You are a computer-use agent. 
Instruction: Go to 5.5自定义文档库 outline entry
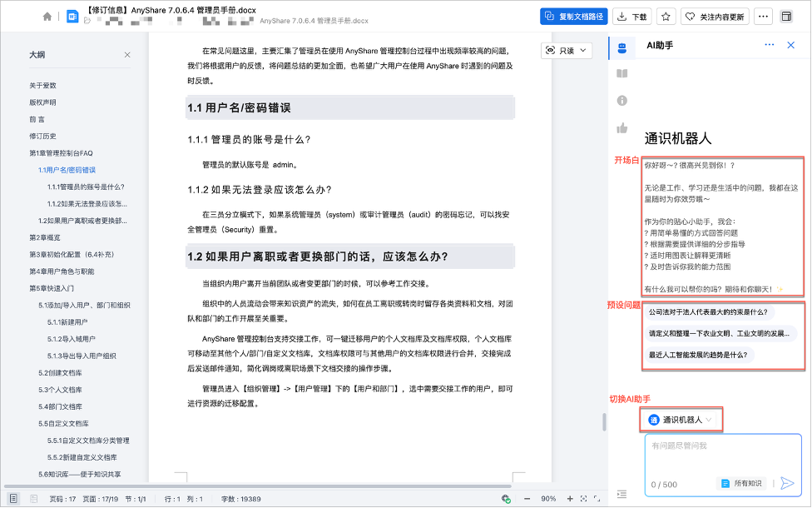[x=63, y=424]
